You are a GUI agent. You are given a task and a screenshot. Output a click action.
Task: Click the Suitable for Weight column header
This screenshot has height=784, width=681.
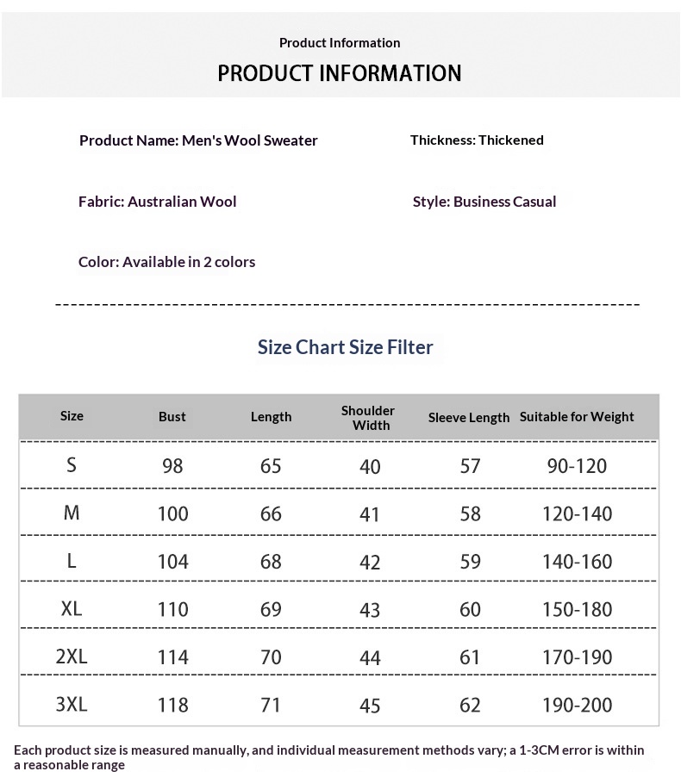(x=577, y=417)
